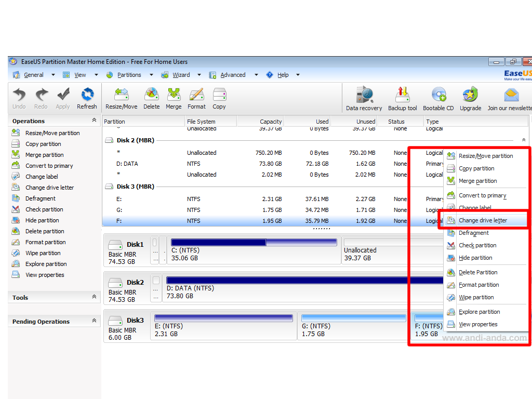Open the Backup tool
This screenshot has width=532, height=399.
(403, 98)
